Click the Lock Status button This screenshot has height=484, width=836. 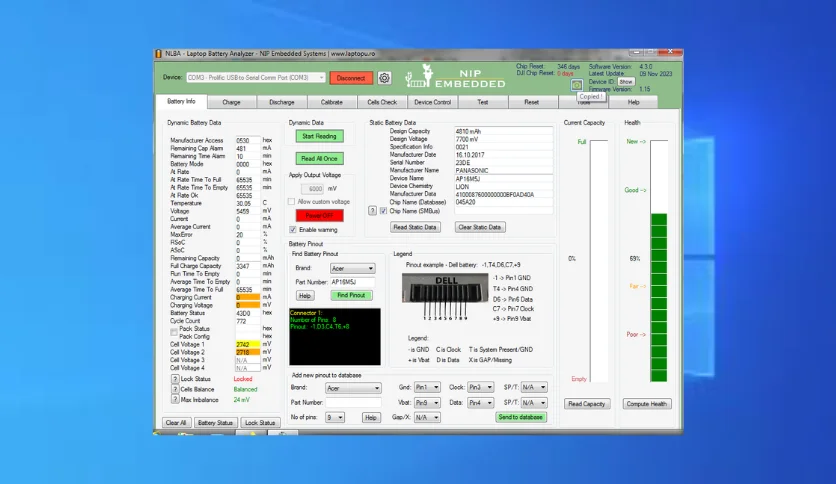tap(260, 423)
